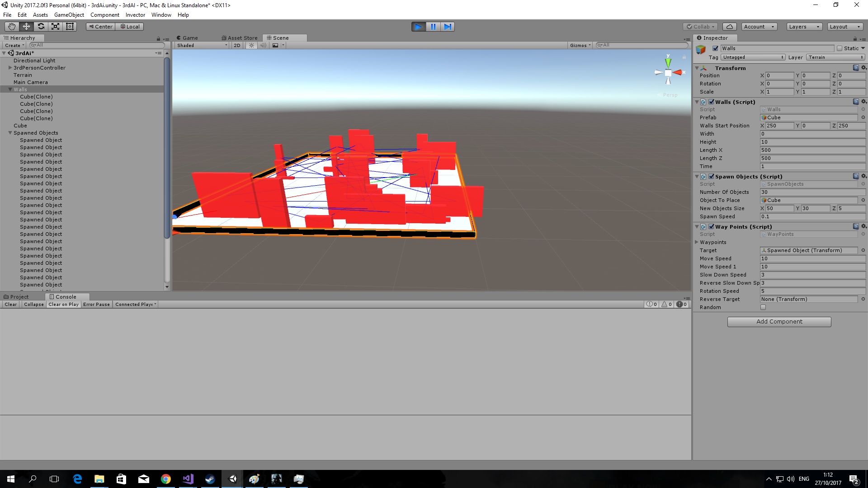Collapse the Walls hierarchy node
Image resolution: width=868 pixels, height=488 pixels.
point(10,89)
